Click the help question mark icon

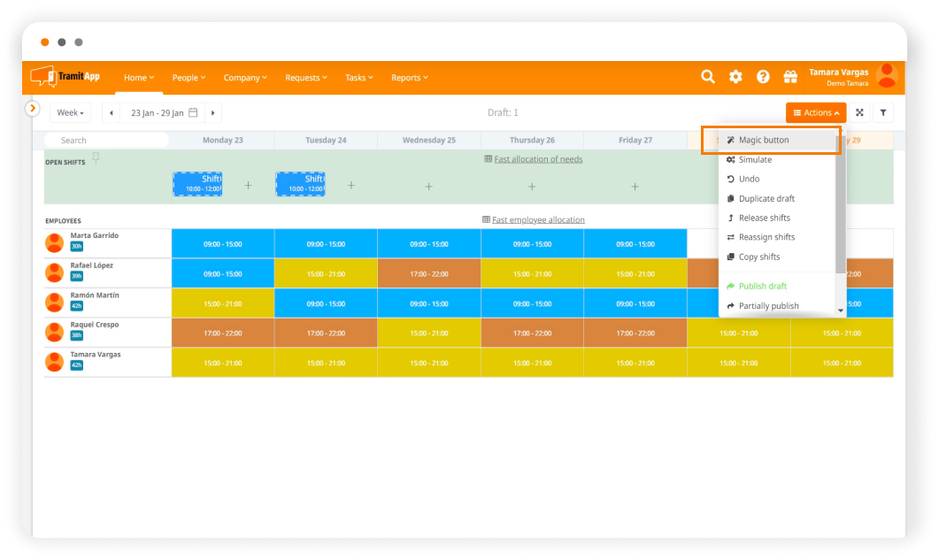[x=763, y=77]
